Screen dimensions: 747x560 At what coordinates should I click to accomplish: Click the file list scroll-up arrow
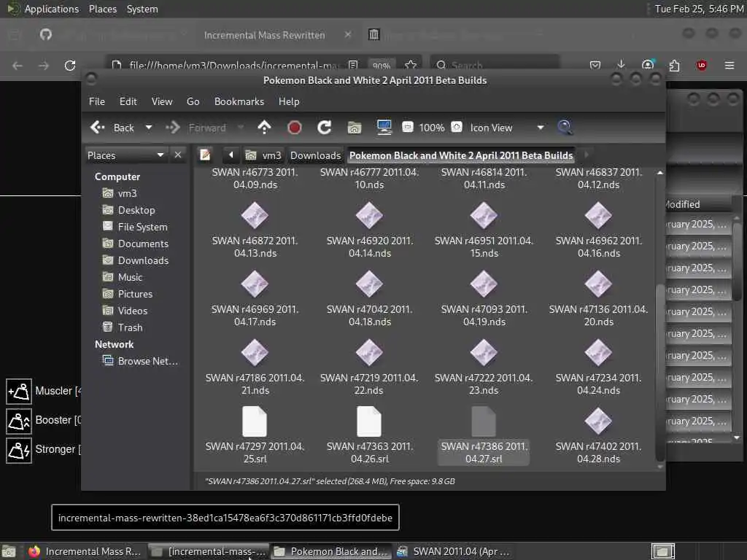pyautogui.click(x=659, y=173)
